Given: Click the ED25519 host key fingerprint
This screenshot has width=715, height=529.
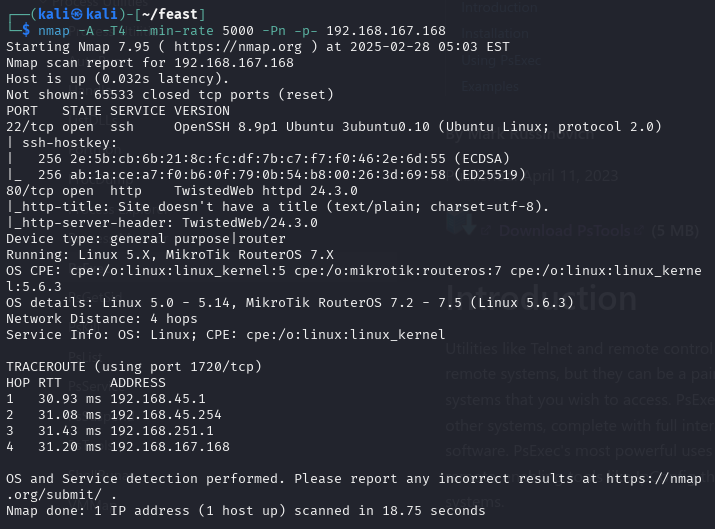Looking at the screenshot, I should tap(258, 174).
